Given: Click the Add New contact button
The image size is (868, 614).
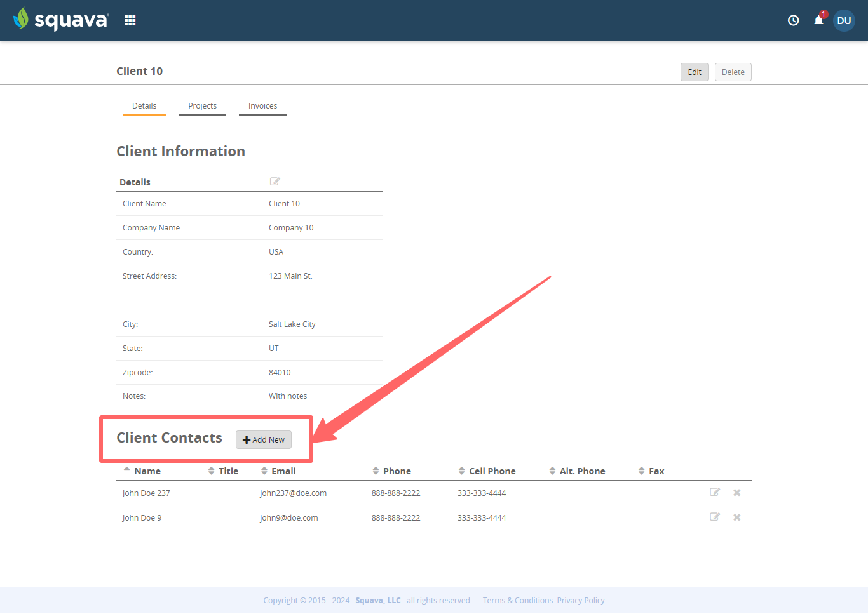Looking at the screenshot, I should [263, 439].
